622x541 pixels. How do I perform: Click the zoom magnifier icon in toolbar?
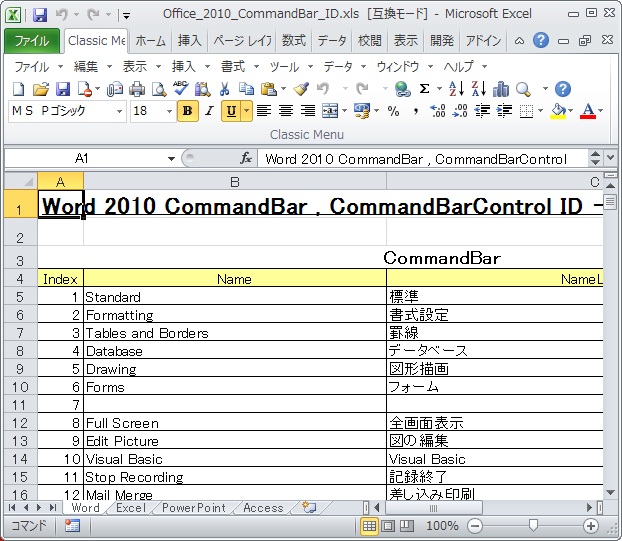[x=523, y=90]
